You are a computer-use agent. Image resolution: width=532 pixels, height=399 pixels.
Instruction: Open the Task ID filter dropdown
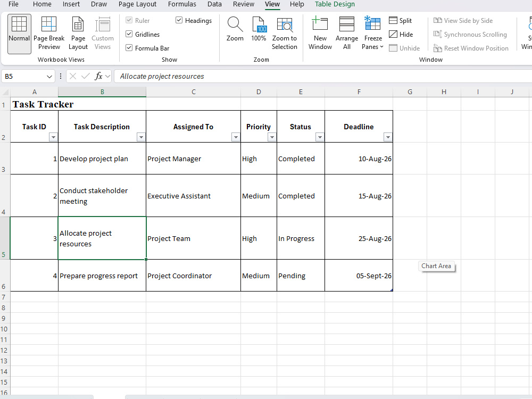pos(53,137)
